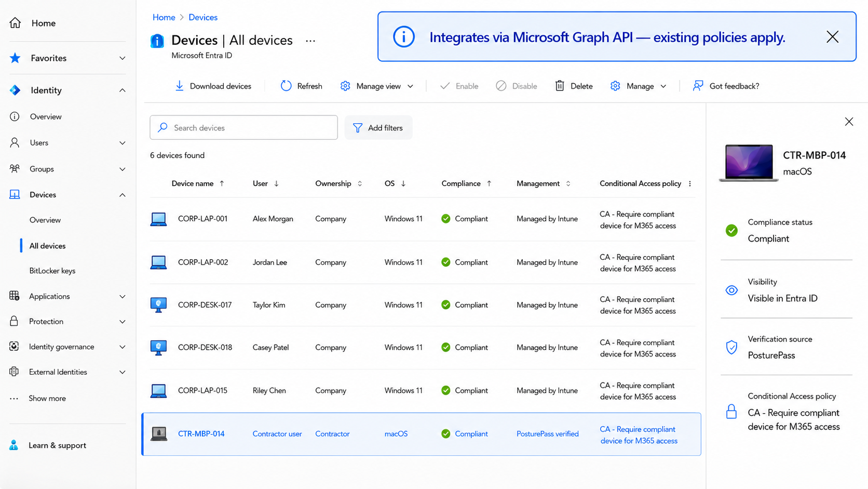Open the Manage view dropdown

377,86
